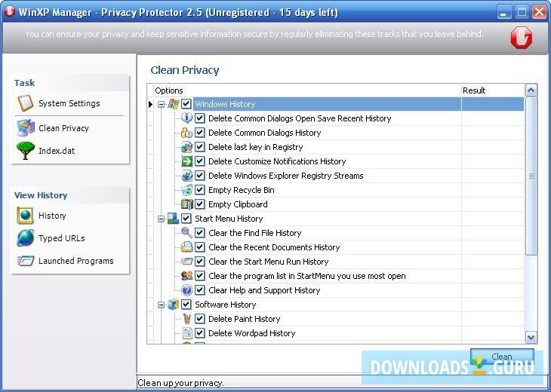Select the Clean Privacy computer icon

(26, 127)
